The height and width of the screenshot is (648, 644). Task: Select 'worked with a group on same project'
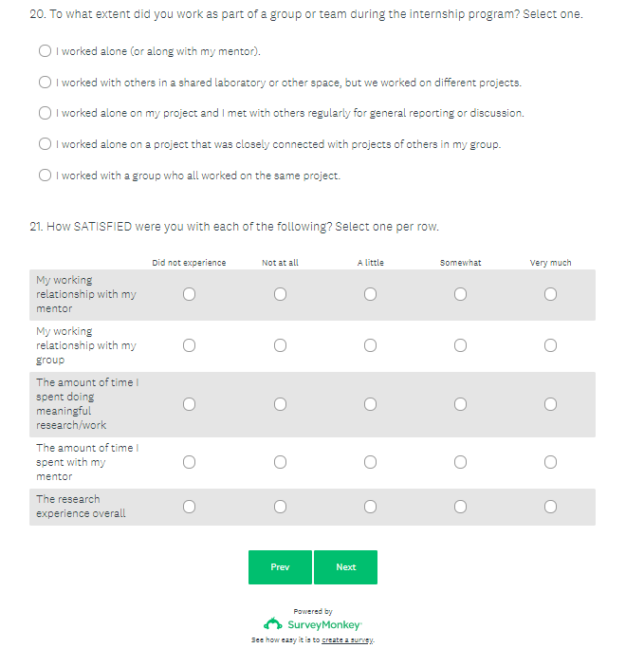[45, 176]
